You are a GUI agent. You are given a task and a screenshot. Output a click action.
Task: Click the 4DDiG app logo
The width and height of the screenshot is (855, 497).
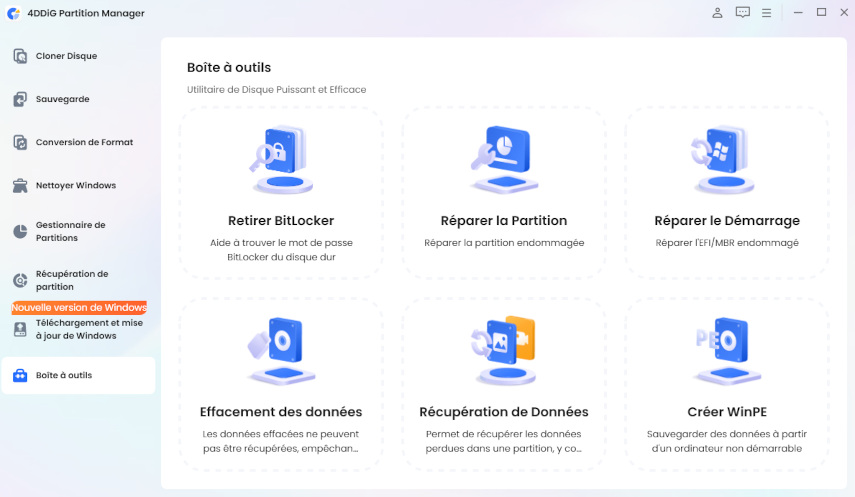pos(14,13)
